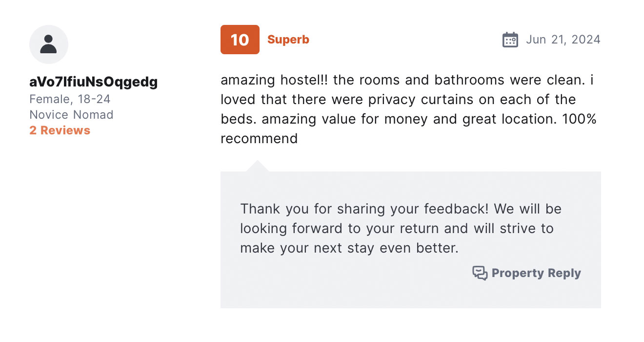Click the Female, 18-24 demographic text
This screenshot has height=342, width=644.
click(x=70, y=99)
